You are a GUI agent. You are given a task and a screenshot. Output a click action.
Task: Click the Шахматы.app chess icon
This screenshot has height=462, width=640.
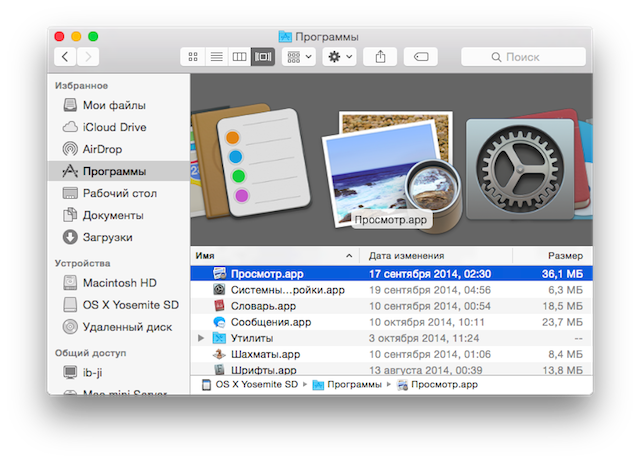click(x=220, y=354)
